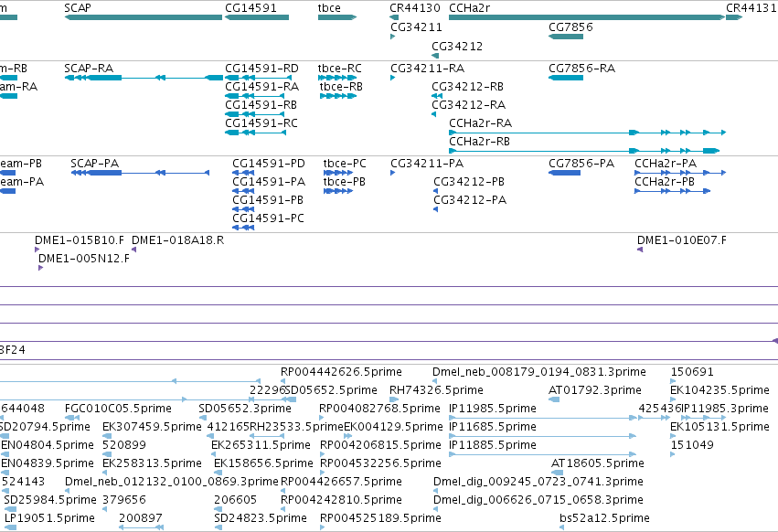Click EST RH74326.5prime

click(436, 390)
